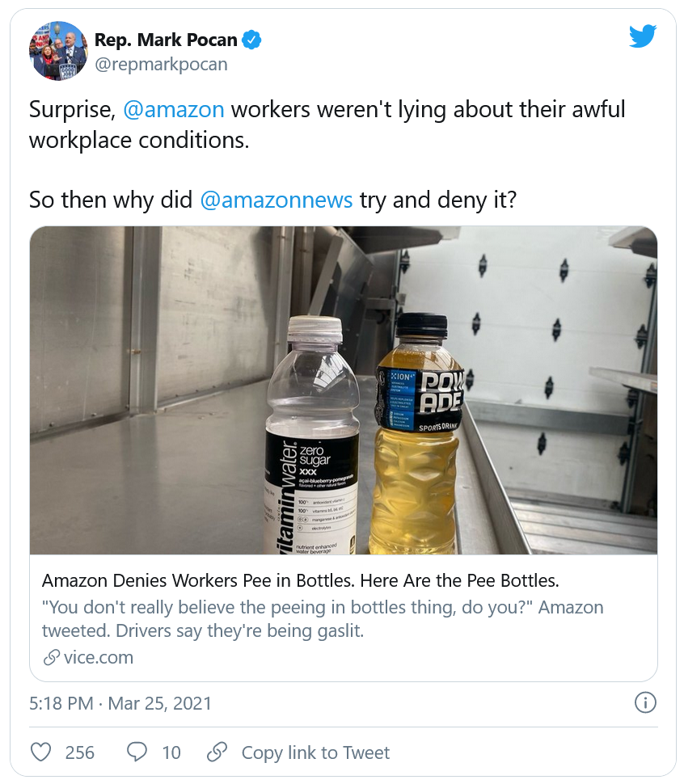Click the link icon next to vice.com
Image resolution: width=684 pixels, height=784 pixels.
[52, 658]
